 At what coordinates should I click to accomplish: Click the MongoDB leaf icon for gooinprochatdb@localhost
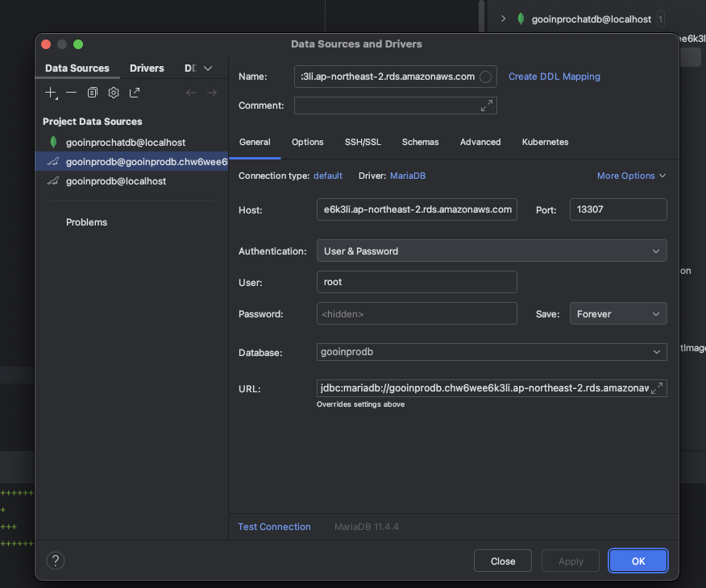(53, 142)
